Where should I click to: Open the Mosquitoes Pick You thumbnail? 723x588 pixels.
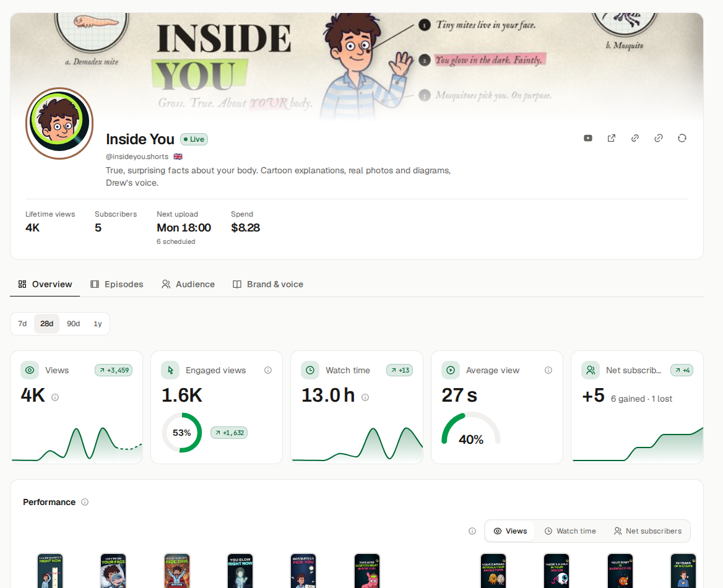(x=303, y=571)
